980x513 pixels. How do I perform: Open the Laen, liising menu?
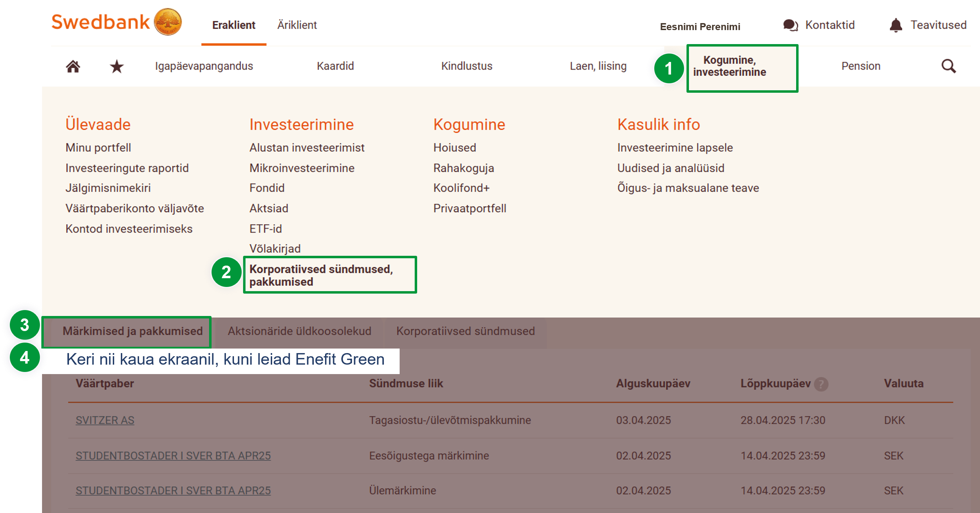[x=598, y=66]
